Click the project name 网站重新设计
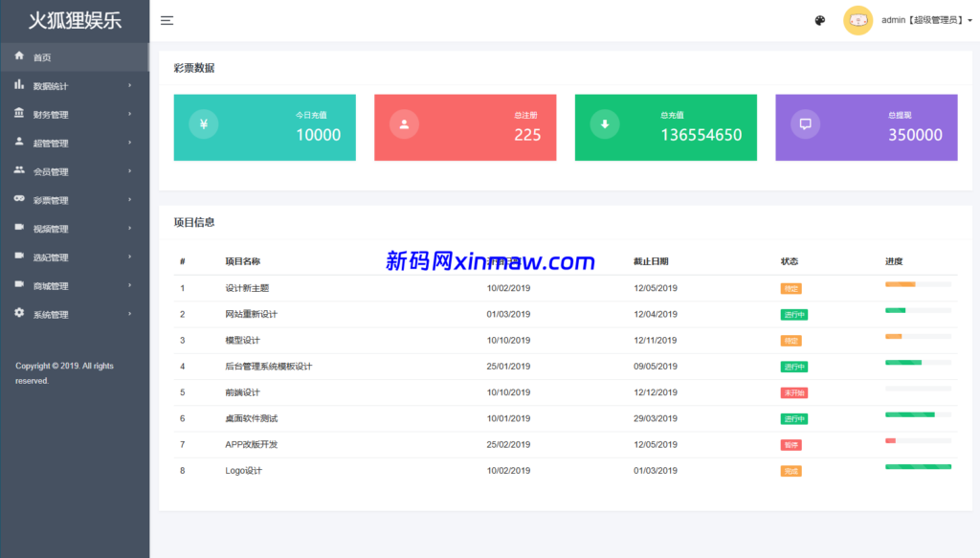980x558 pixels. click(252, 314)
